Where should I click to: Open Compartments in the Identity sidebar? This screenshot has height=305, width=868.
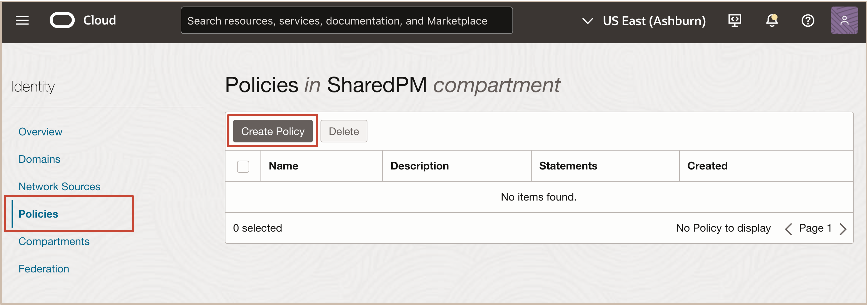pyautogui.click(x=54, y=241)
